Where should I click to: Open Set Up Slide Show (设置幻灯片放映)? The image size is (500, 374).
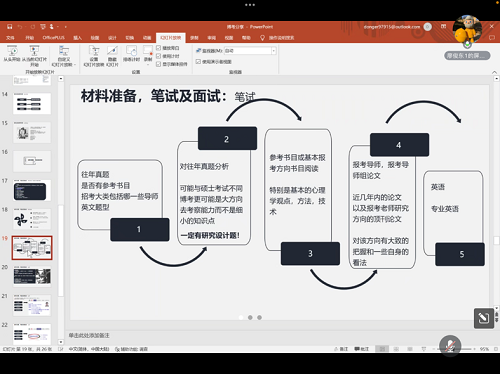[94, 56]
